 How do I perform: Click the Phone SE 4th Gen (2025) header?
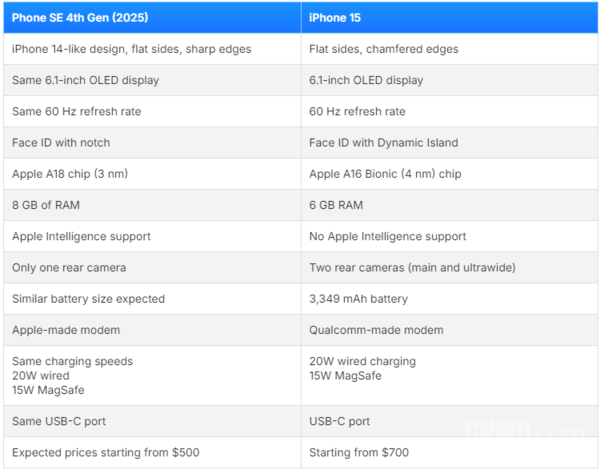[x=152, y=18]
